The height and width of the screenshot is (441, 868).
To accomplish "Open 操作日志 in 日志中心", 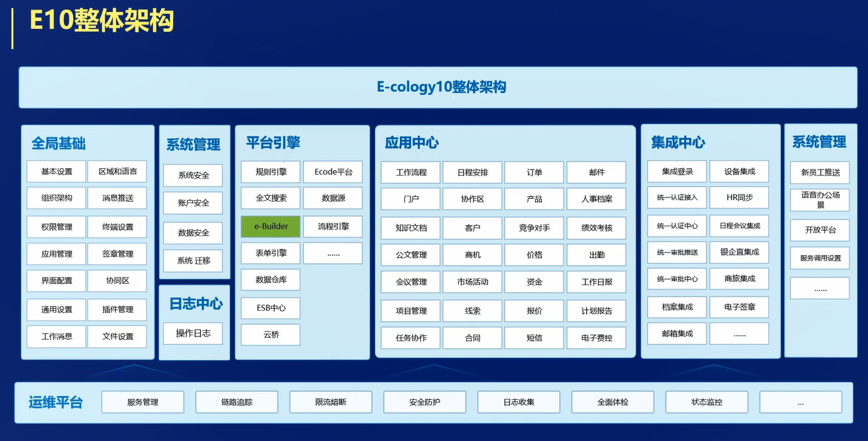I will point(193,333).
